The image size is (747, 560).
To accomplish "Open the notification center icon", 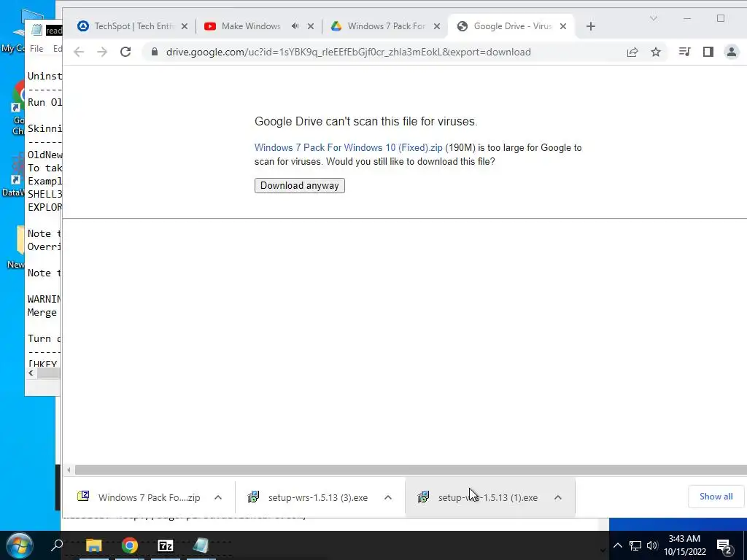I will [724, 545].
